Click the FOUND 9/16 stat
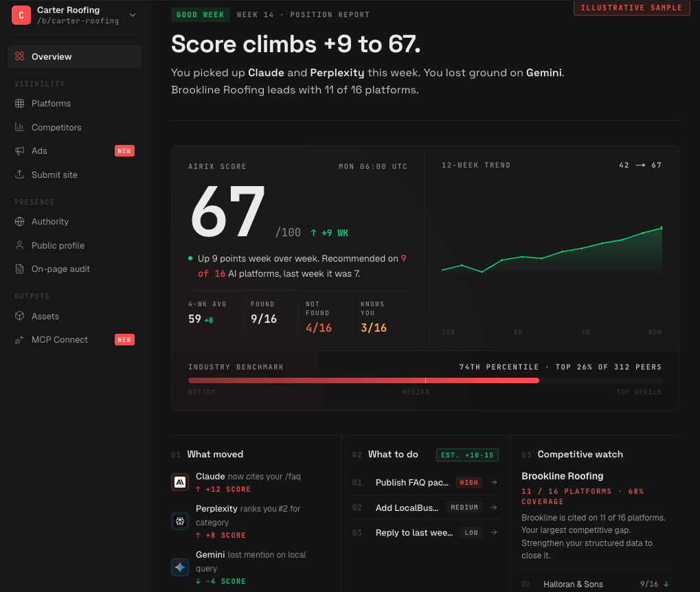 [x=263, y=313]
